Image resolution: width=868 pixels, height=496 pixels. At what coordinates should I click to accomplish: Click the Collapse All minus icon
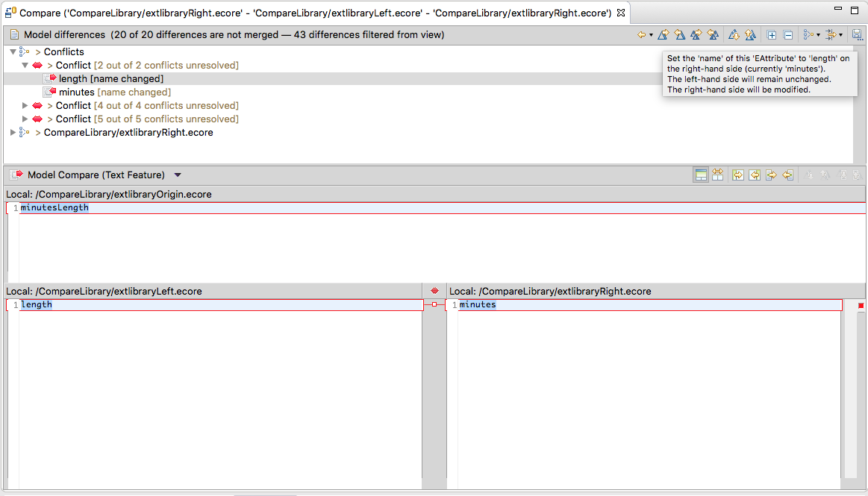(x=788, y=35)
